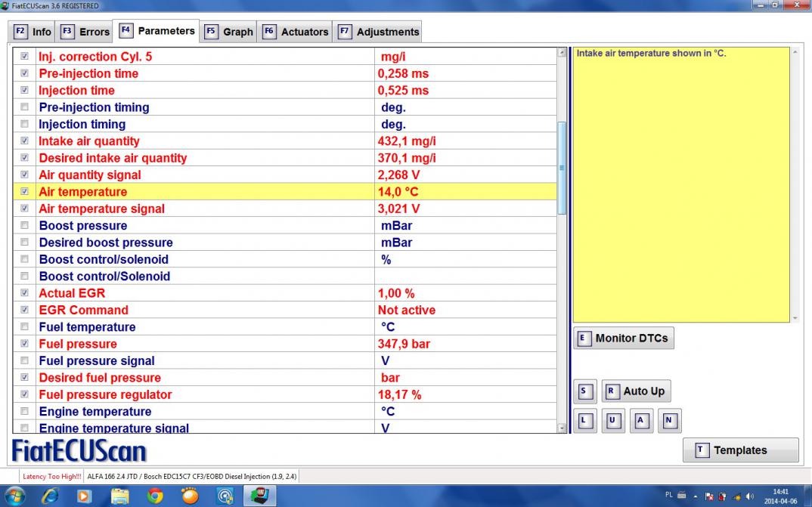Click the N icon button
The height and width of the screenshot is (507, 812).
click(668, 421)
